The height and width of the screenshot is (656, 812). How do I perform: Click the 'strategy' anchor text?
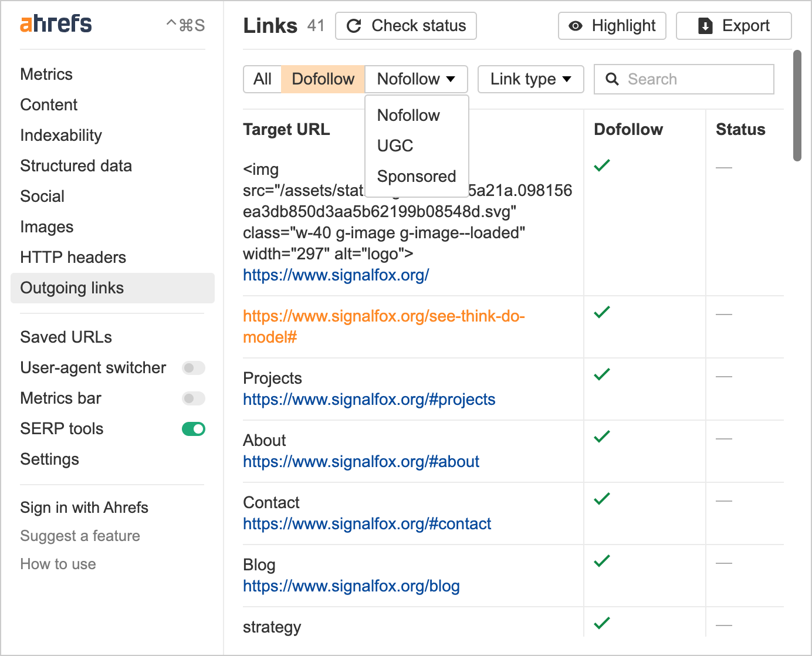coord(272,627)
